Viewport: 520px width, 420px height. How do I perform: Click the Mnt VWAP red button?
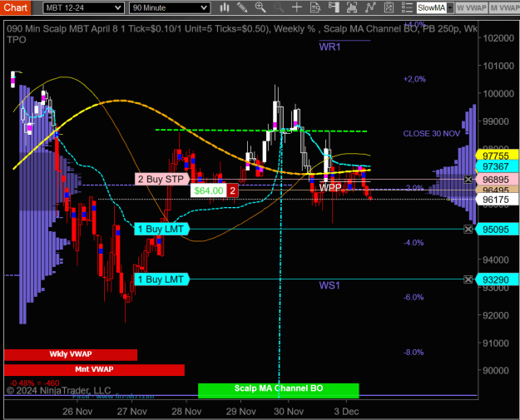(94, 369)
